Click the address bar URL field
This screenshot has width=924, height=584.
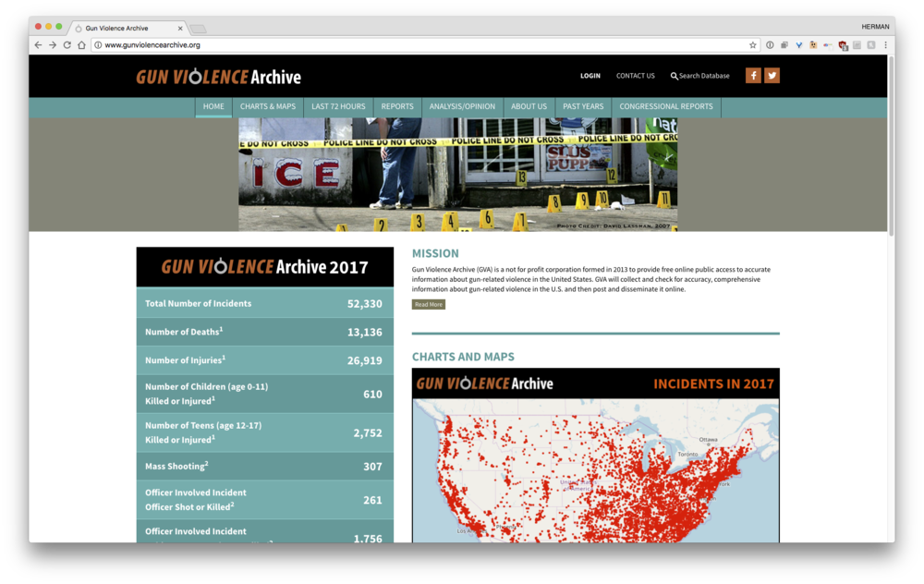coord(424,44)
